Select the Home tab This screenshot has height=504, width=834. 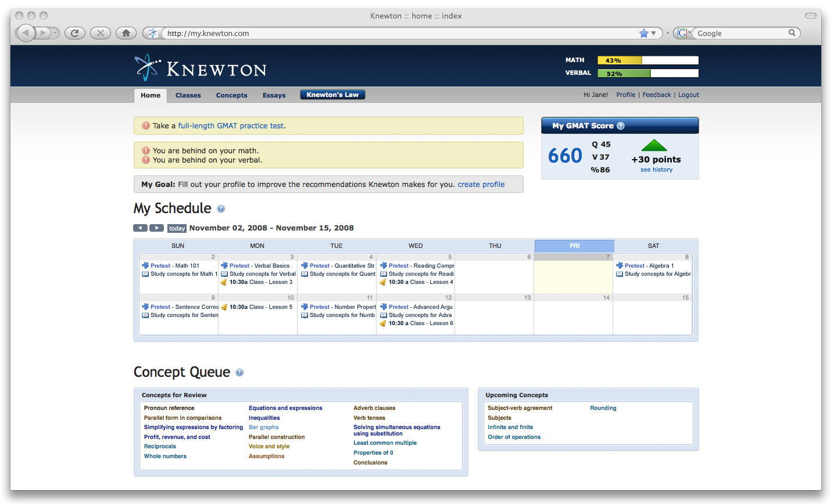(151, 95)
